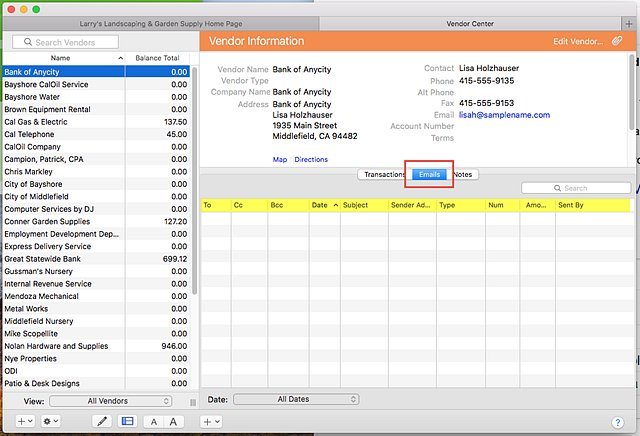The image size is (640, 436).
Task: Select vendor Internal Revenue Service
Action: (x=96, y=284)
